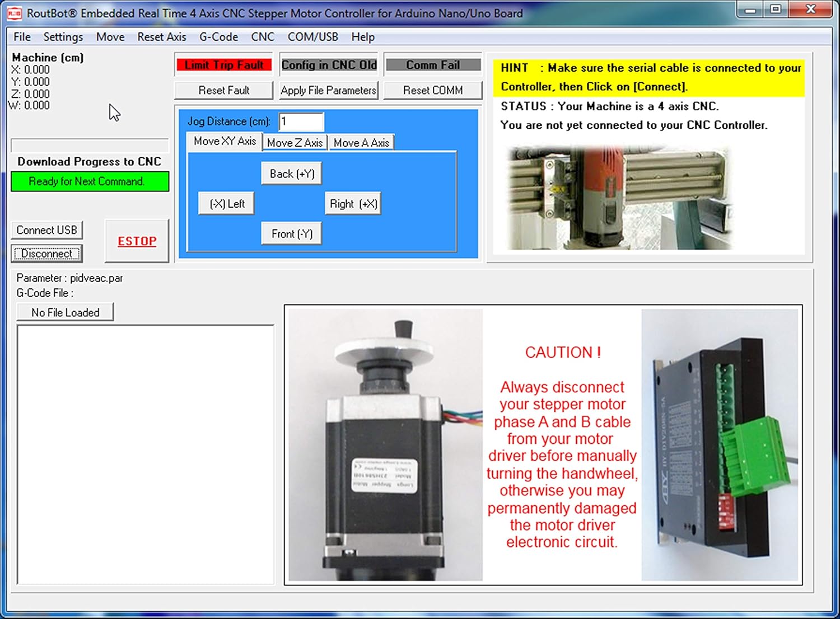Click the RoutBot app icon in title bar
This screenshot has height=619, width=840.
click(x=14, y=13)
